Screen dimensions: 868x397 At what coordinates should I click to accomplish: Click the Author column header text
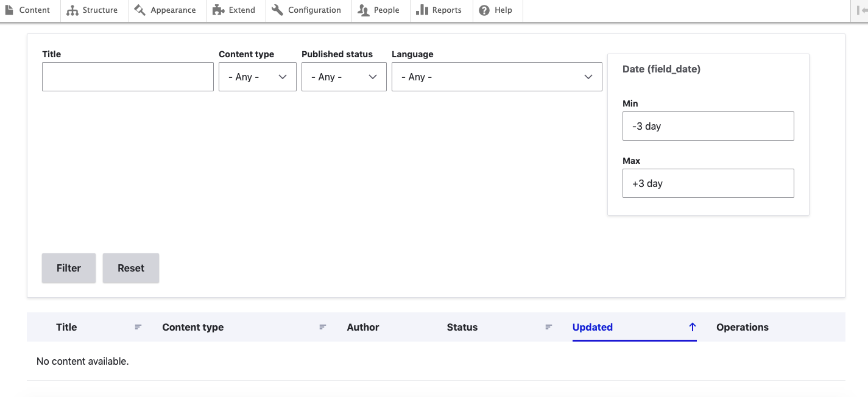point(363,327)
